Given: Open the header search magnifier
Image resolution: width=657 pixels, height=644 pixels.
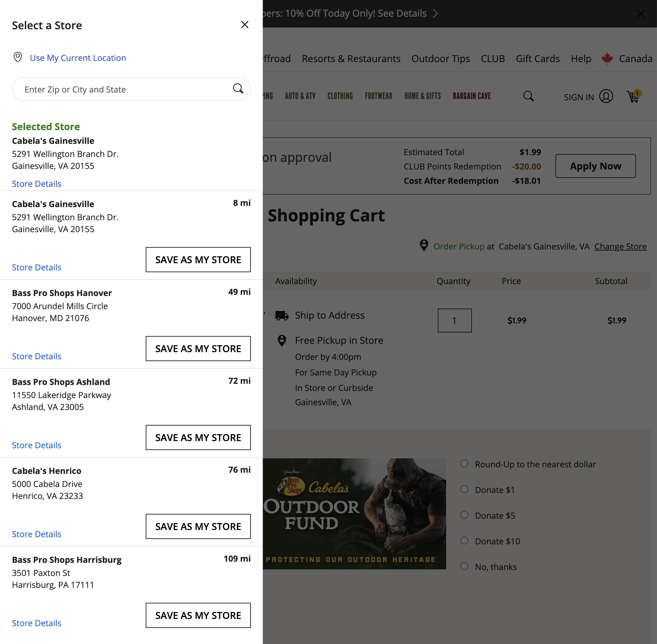Looking at the screenshot, I should [528, 96].
